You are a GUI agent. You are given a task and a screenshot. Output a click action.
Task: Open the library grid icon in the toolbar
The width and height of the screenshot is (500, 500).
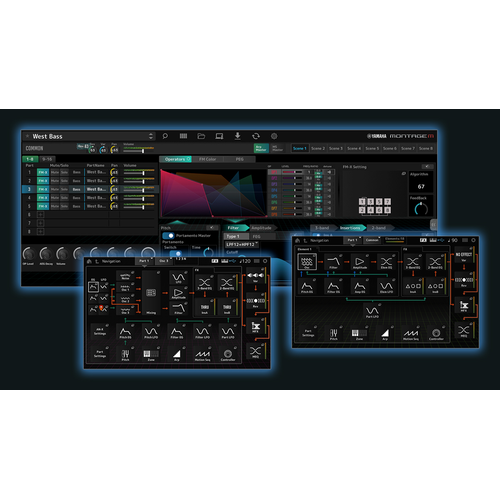coord(183,136)
